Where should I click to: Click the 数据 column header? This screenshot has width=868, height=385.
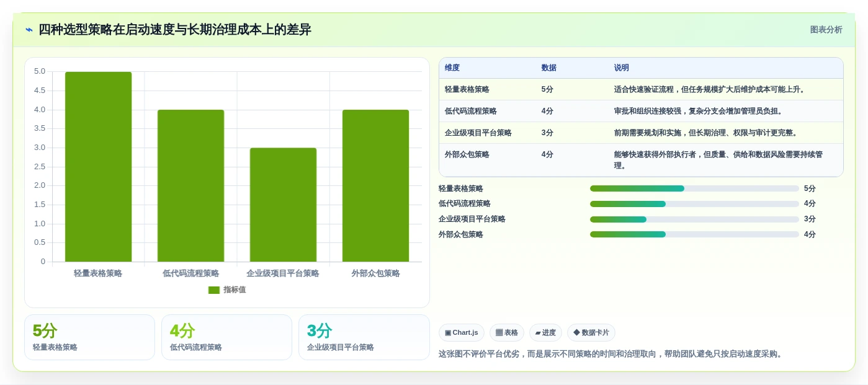pos(549,68)
